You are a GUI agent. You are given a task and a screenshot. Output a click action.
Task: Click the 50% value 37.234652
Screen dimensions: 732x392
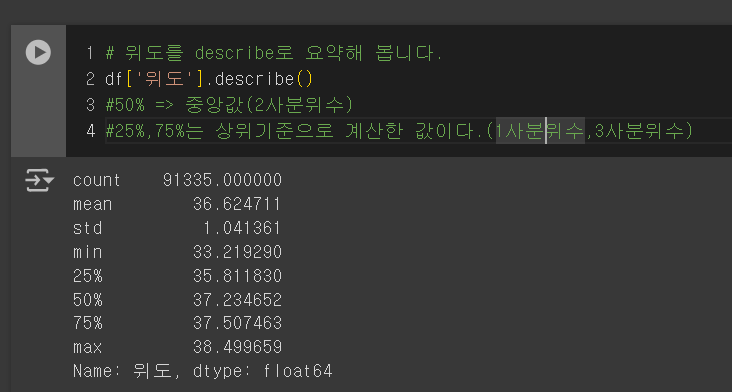point(237,300)
